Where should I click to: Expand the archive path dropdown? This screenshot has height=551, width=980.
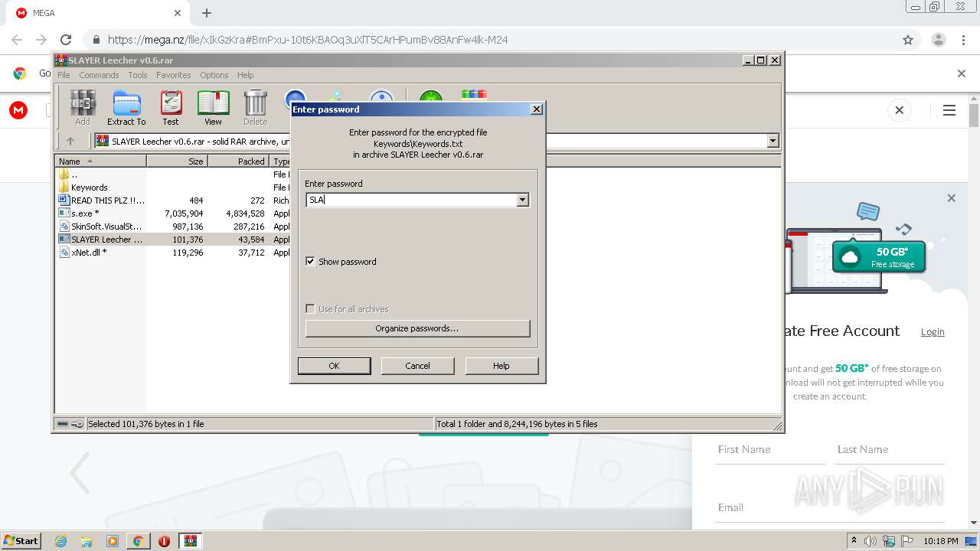(773, 141)
